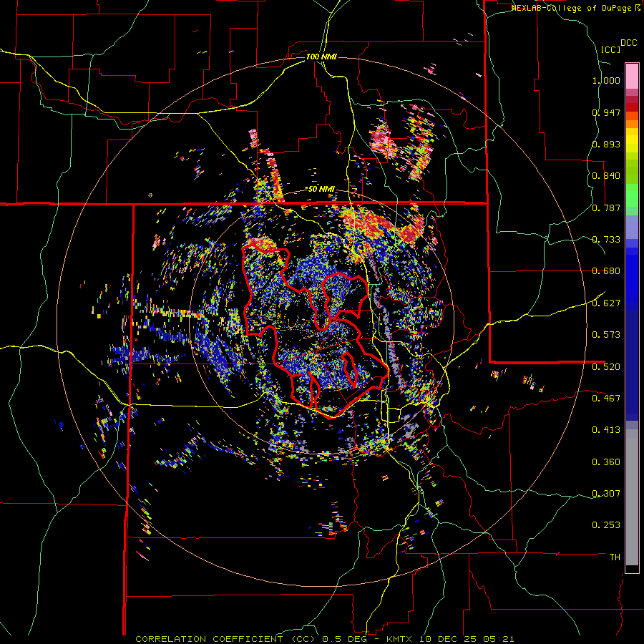Image resolution: width=644 pixels, height=644 pixels.
Task: Pick the bright green band of the color bar
Action: 632,195
